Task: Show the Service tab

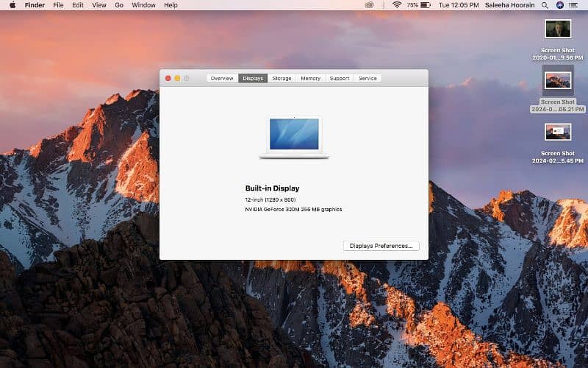Action: tap(367, 78)
